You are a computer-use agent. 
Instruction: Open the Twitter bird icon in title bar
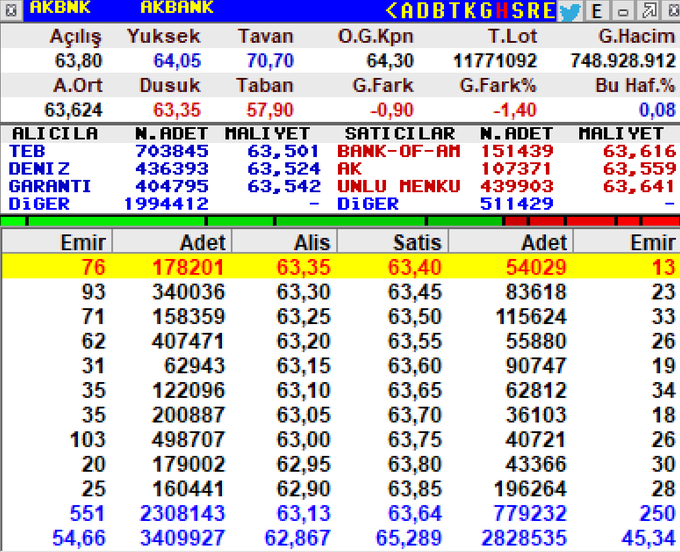569,11
